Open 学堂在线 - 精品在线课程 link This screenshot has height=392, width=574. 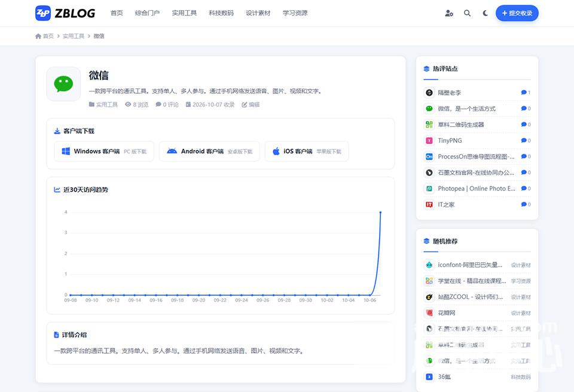[472, 281]
